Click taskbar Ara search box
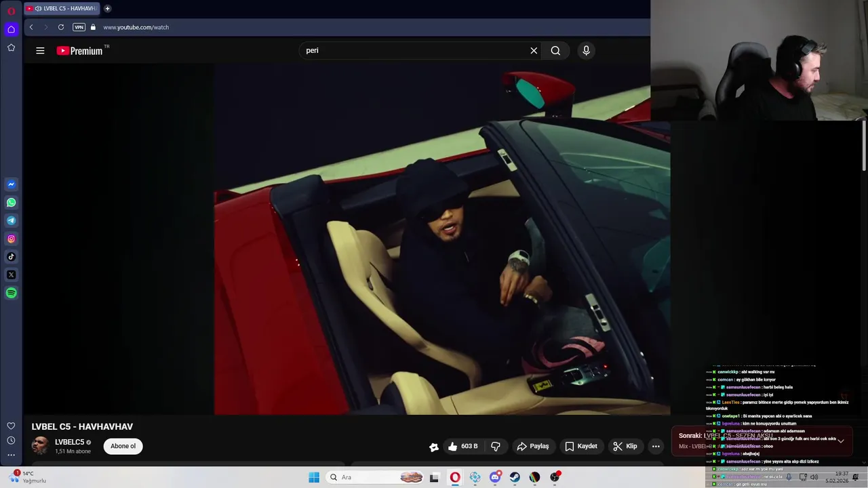 [x=376, y=477]
